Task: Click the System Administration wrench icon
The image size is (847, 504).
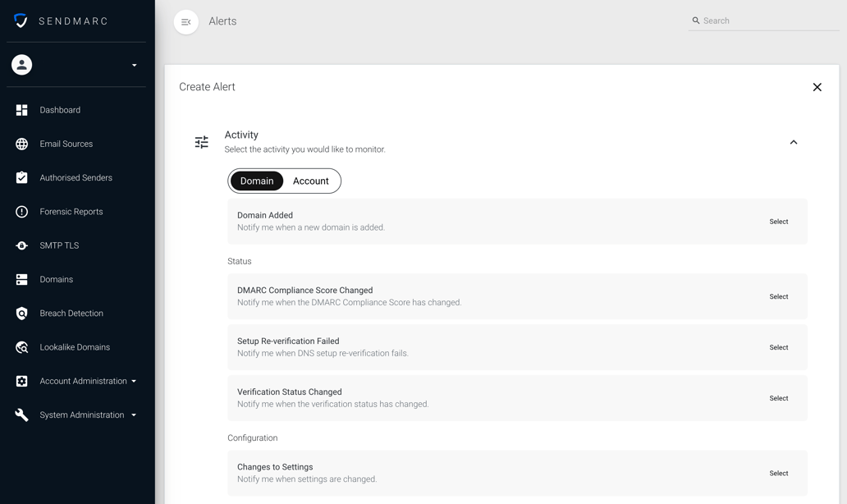Action: (x=21, y=415)
